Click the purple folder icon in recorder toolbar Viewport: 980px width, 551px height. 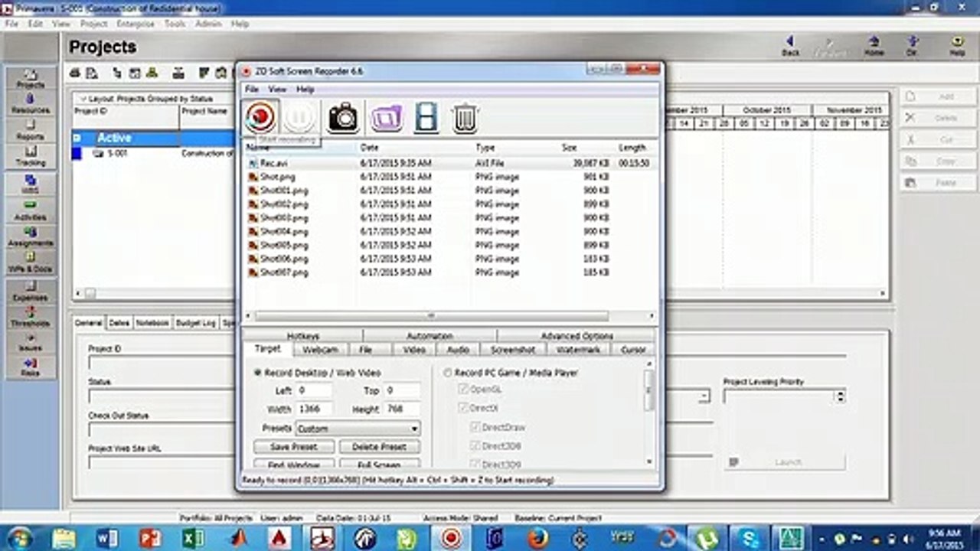pyautogui.click(x=387, y=118)
